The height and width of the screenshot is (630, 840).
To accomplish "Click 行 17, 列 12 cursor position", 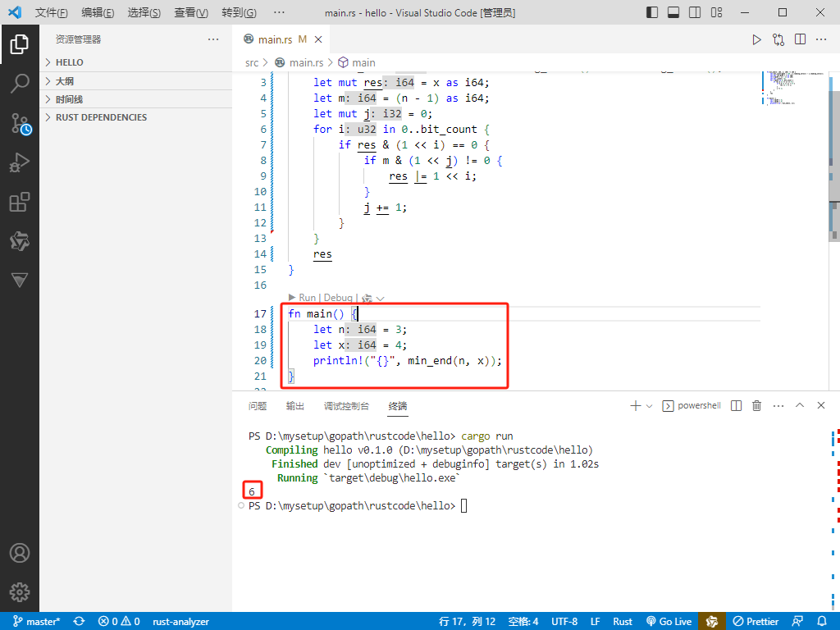I will 467,622.
